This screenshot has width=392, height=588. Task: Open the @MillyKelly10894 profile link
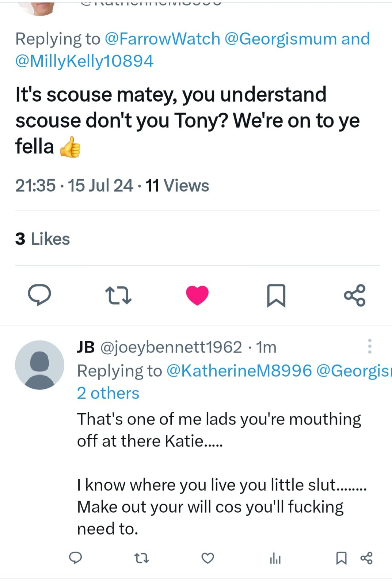click(x=84, y=61)
